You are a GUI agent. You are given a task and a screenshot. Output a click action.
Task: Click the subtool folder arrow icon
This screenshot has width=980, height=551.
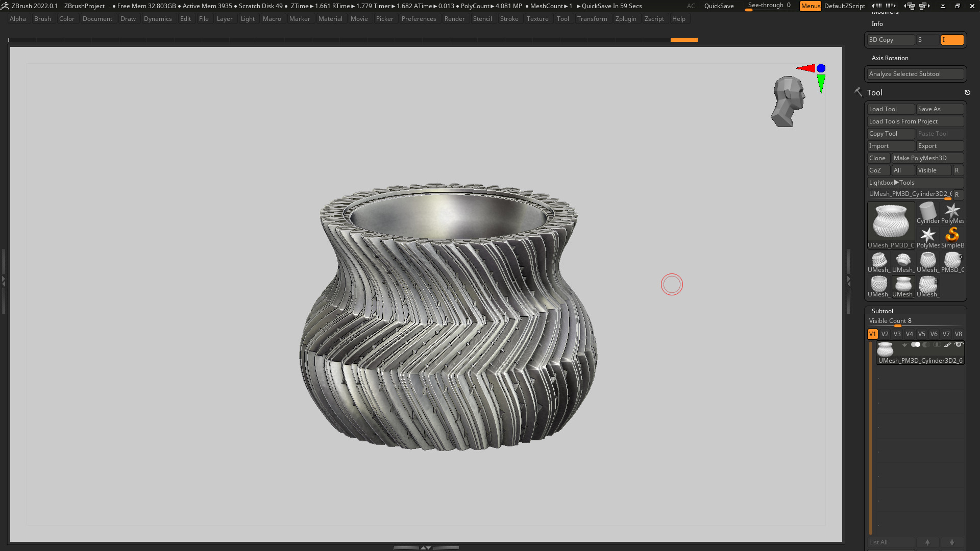tap(905, 345)
